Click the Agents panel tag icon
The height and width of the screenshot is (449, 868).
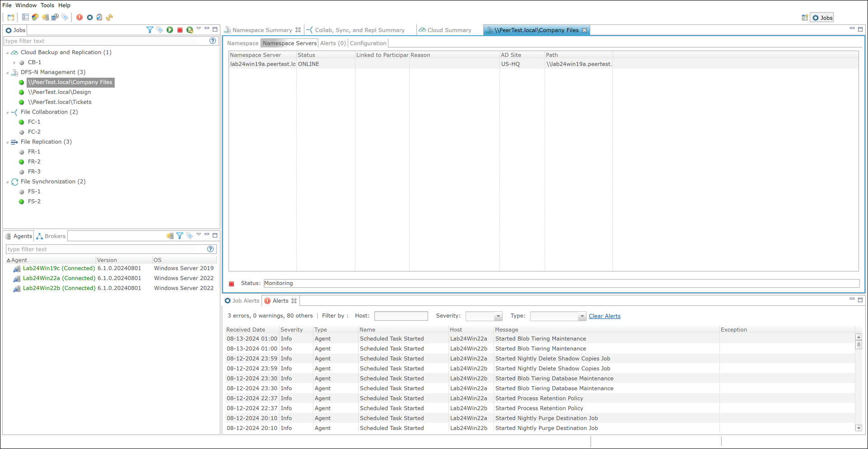pyautogui.click(x=190, y=236)
